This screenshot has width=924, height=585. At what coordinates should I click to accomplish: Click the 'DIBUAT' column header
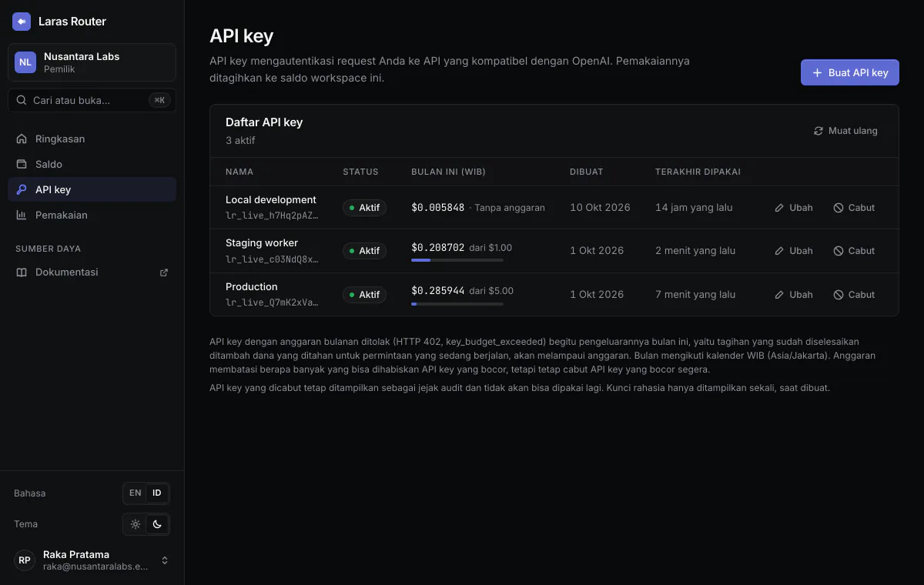(587, 172)
